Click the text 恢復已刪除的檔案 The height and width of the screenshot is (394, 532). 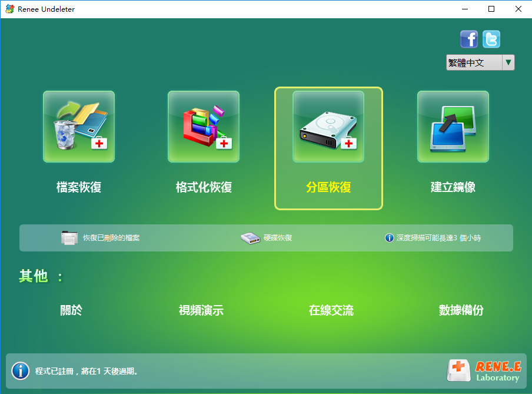coord(111,238)
